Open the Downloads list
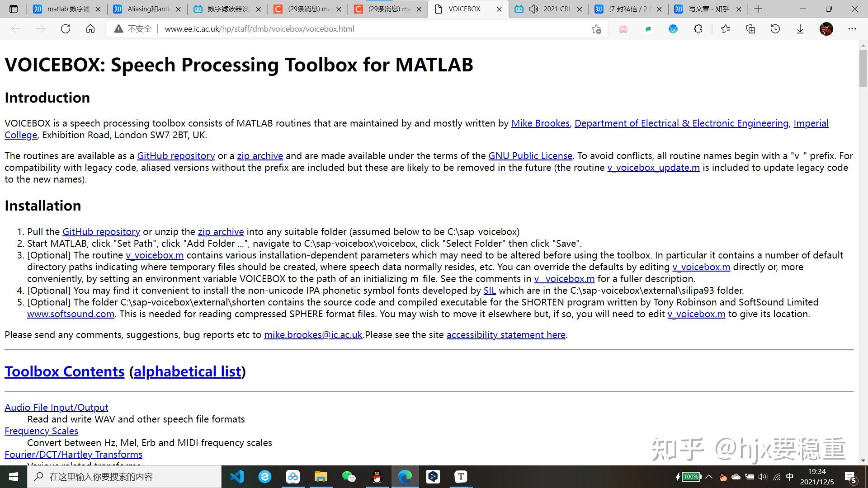Viewport: 868px width, 488px height. (800, 28)
